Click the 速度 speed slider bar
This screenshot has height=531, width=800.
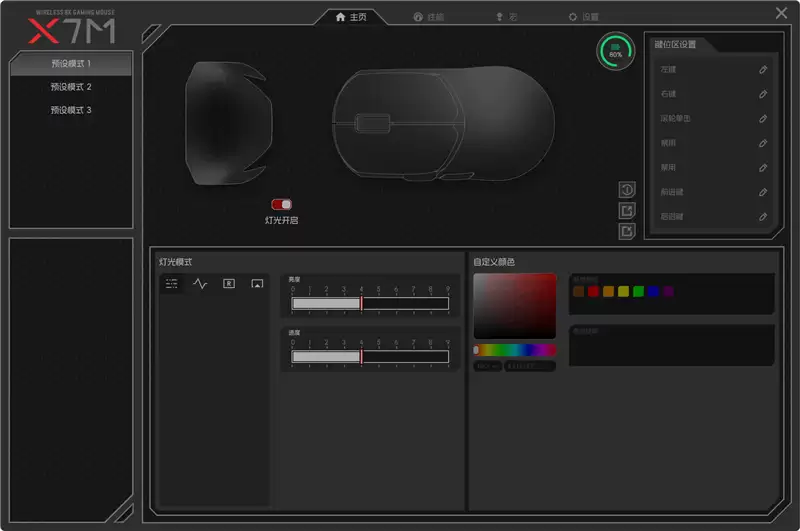point(370,357)
